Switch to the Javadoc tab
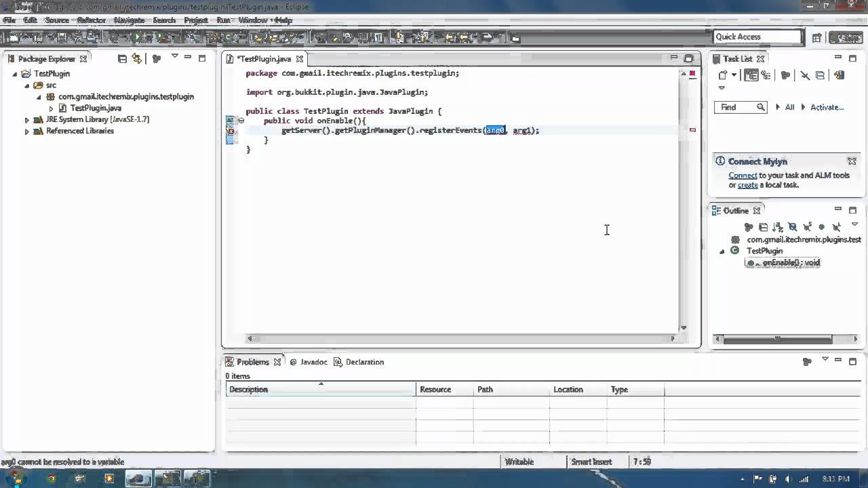 309,362
